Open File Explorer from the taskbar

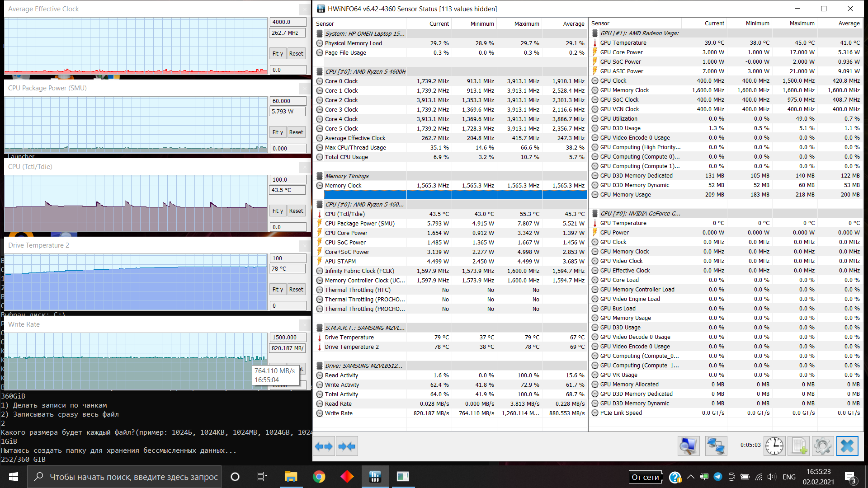click(x=291, y=477)
